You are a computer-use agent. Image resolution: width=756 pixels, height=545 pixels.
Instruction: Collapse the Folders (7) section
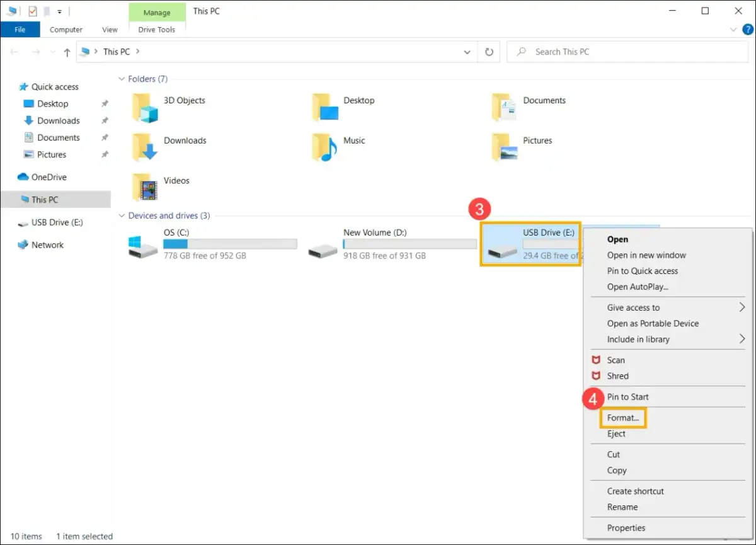[x=121, y=79]
